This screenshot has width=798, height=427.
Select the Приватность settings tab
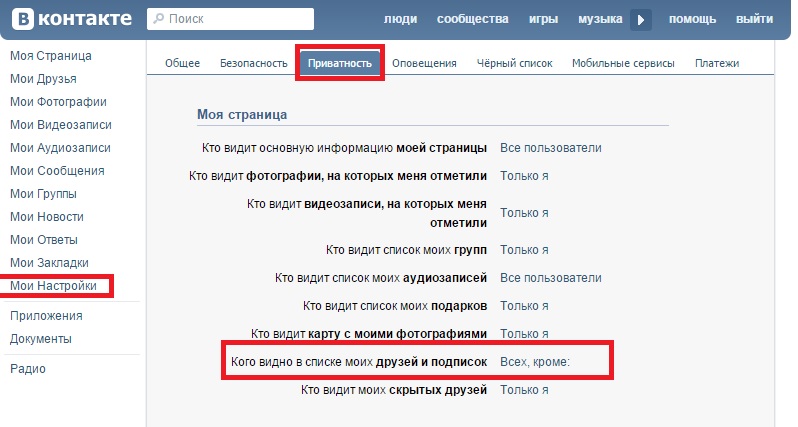click(x=339, y=63)
